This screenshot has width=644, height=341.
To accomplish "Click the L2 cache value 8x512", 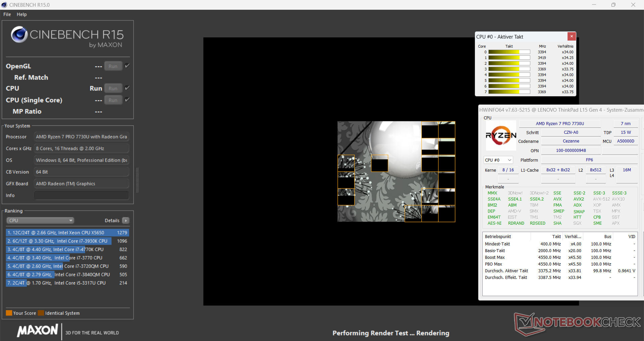I will pyautogui.click(x=596, y=170).
